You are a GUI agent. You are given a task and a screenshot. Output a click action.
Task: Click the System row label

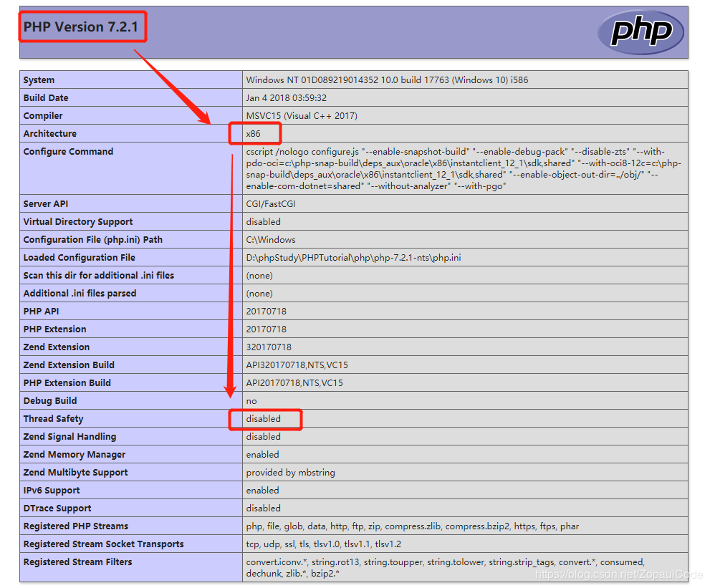click(39, 80)
